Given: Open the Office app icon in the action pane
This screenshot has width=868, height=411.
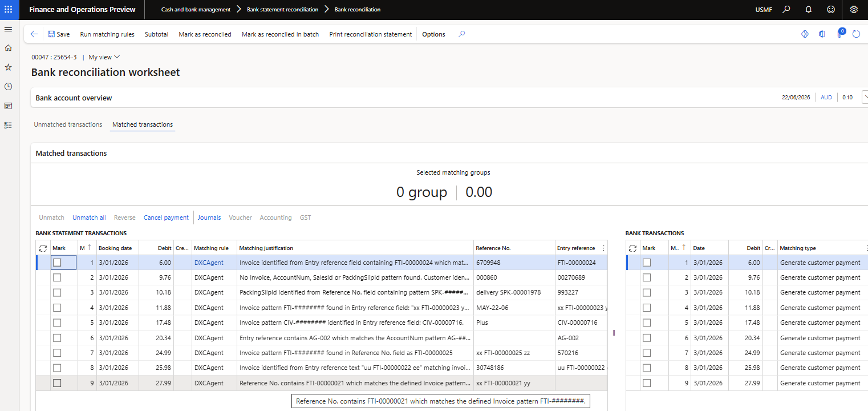Looking at the screenshot, I should point(822,34).
